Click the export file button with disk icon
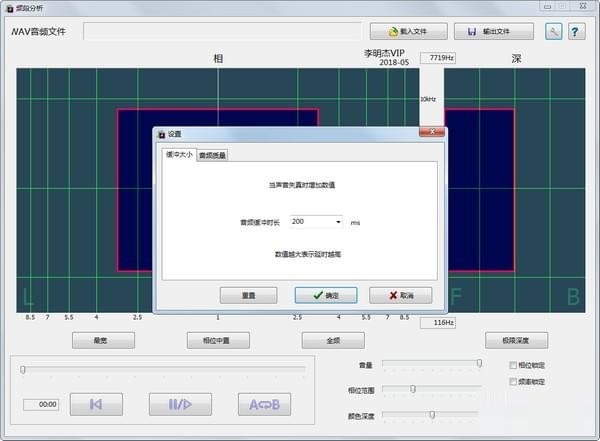The height and width of the screenshot is (441, 600). click(x=494, y=31)
